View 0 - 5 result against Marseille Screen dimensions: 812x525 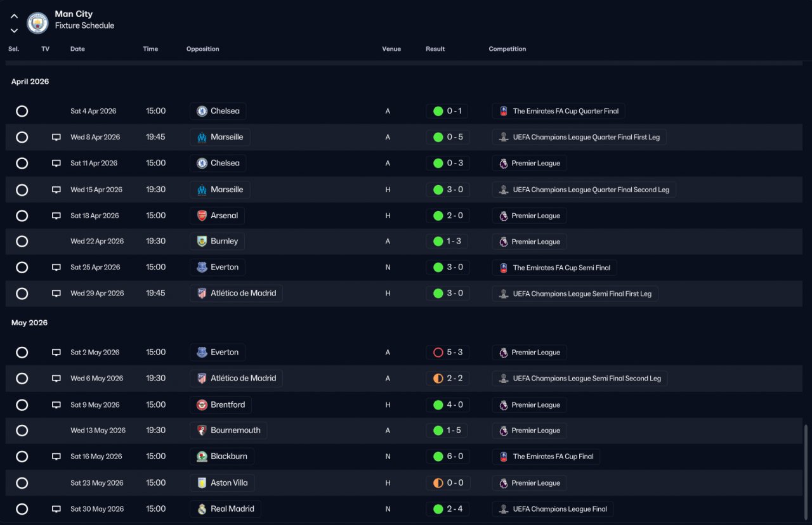(x=448, y=137)
